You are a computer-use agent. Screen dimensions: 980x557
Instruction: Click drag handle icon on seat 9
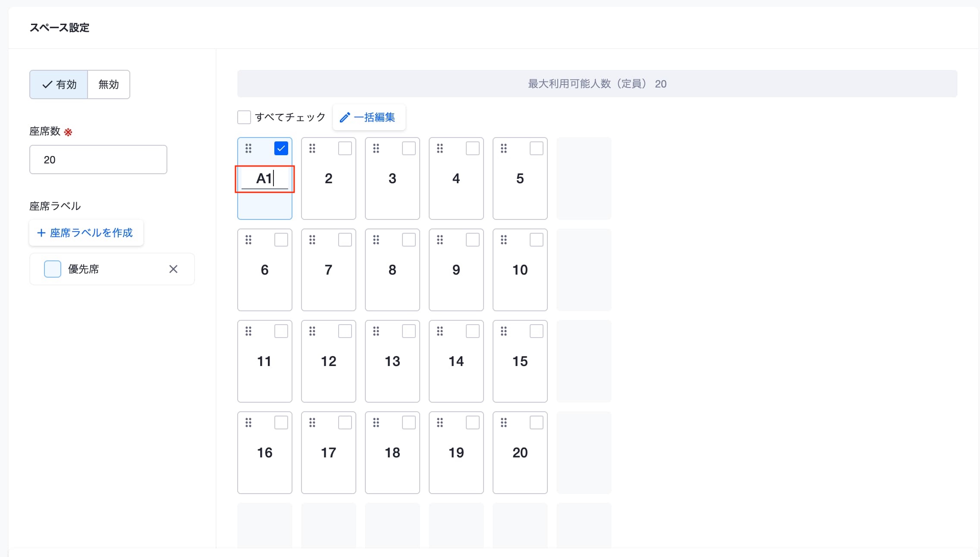(x=440, y=240)
